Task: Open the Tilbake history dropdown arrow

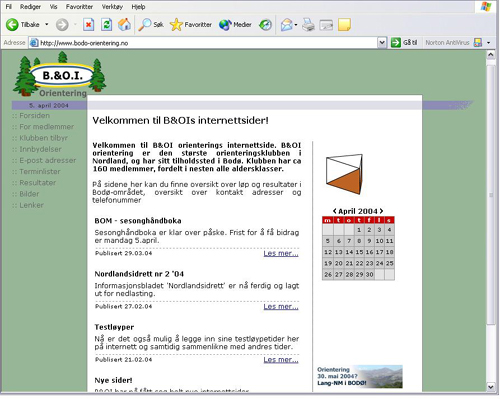Action: pyautogui.click(x=47, y=25)
